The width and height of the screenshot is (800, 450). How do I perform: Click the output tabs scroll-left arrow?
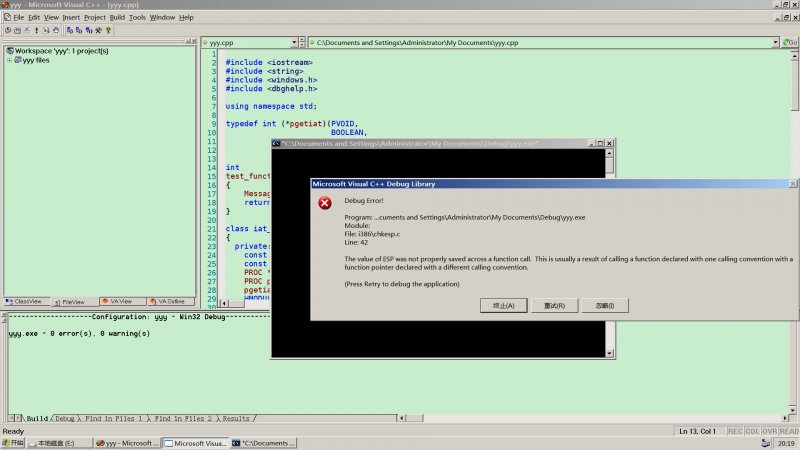[11, 418]
